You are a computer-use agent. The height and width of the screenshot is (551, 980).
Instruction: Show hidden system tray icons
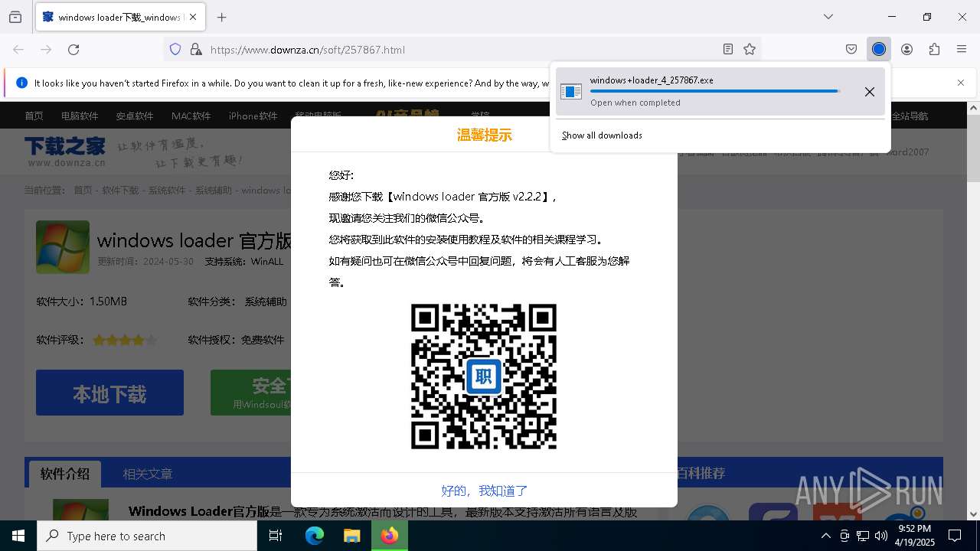(x=825, y=536)
